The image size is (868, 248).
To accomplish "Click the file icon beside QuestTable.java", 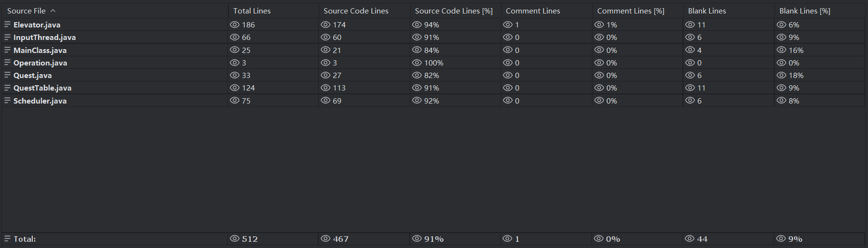I will (7, 88).
